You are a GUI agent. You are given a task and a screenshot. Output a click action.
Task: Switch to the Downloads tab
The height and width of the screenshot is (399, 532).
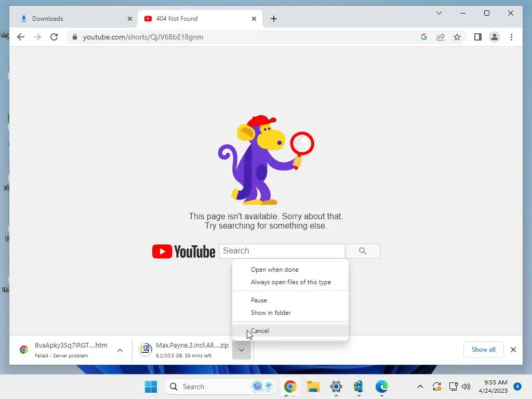coord(73,19)
